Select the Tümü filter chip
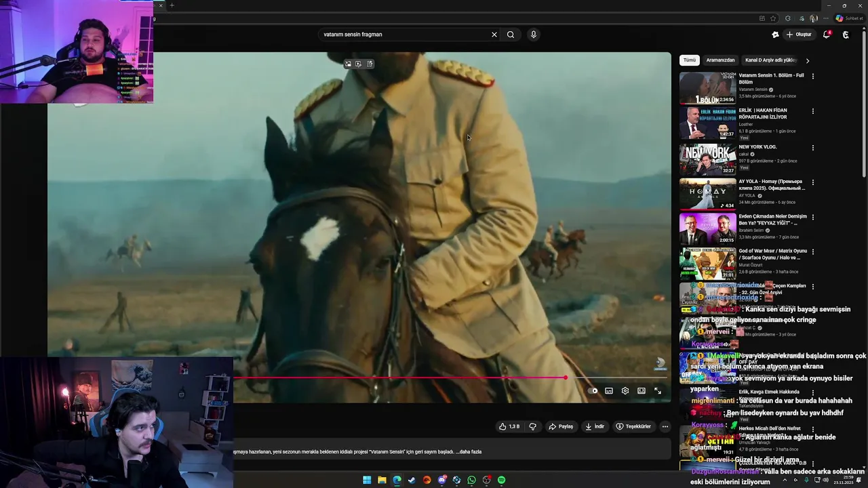Screen dimensions: 868x488 pos(690,60)
